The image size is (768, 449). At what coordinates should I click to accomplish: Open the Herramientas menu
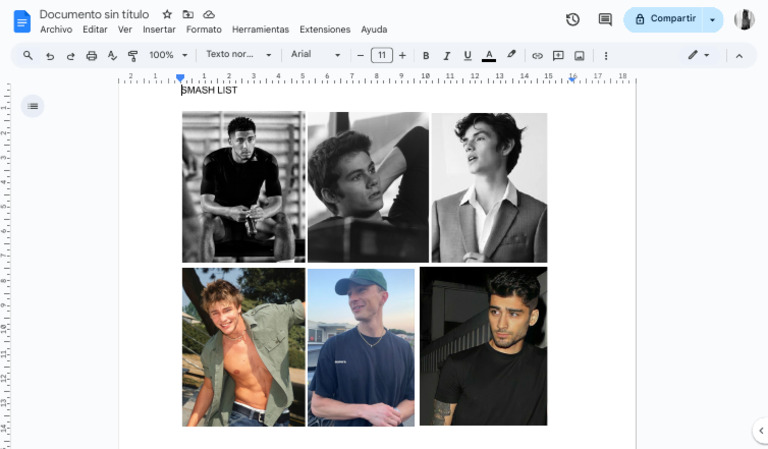click(x=261, y=29)
